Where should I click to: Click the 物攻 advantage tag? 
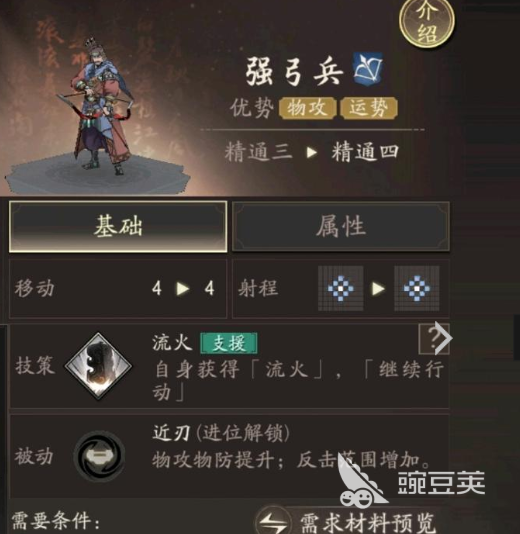[x=308, y=108]
